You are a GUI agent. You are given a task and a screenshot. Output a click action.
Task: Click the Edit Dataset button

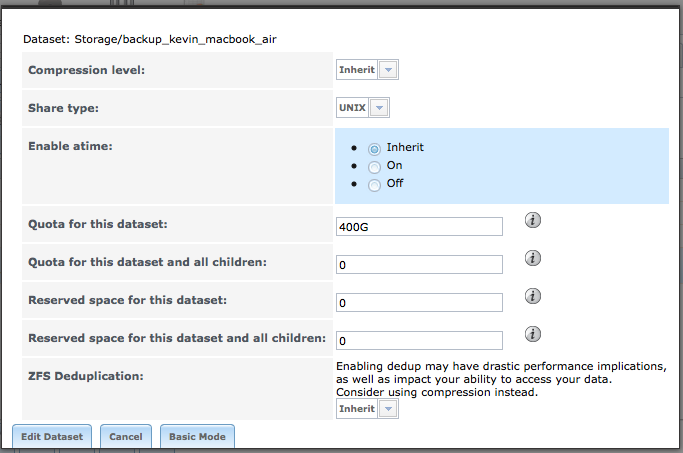click(x=52, y=436)
